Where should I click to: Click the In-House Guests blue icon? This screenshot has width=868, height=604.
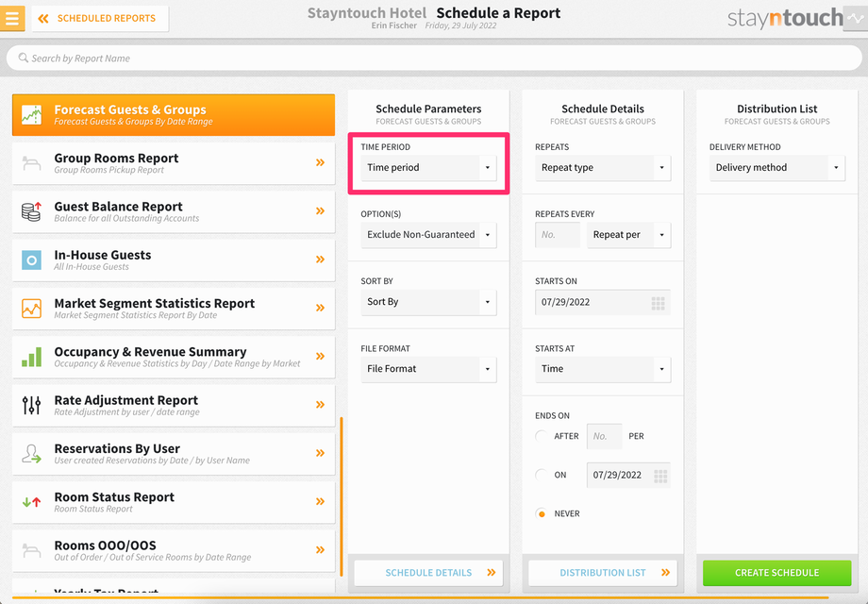point(31,260)
